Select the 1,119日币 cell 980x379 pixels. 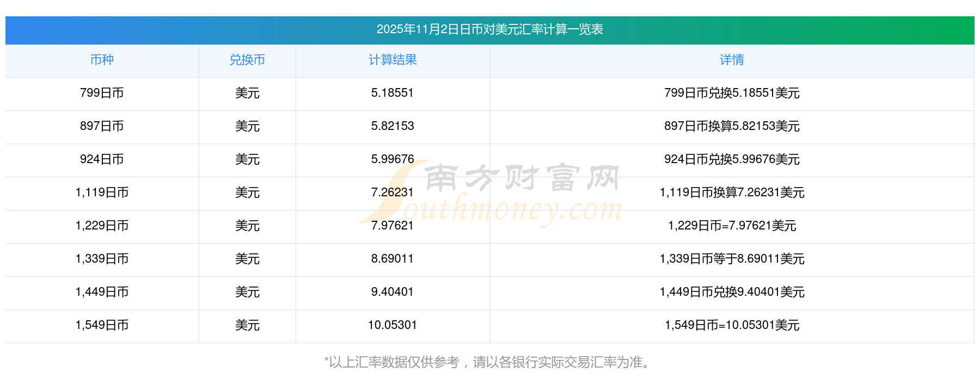point(102,192)
